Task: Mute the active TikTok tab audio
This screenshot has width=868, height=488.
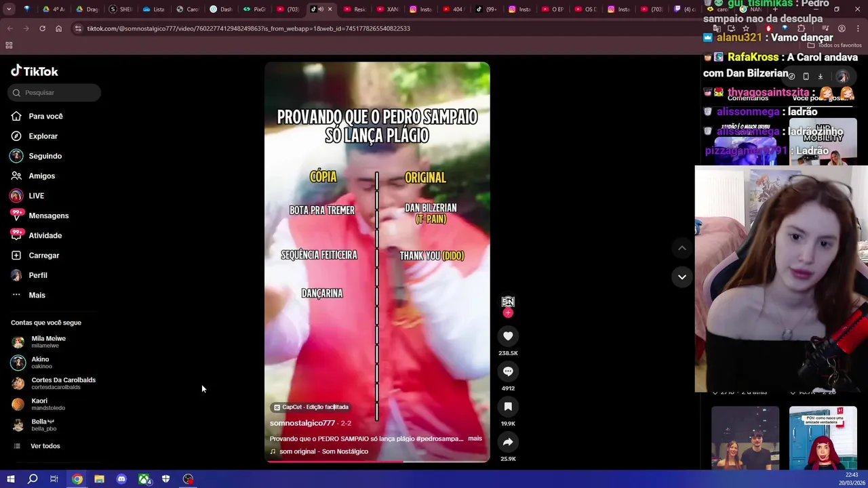Action: [321, 9]
